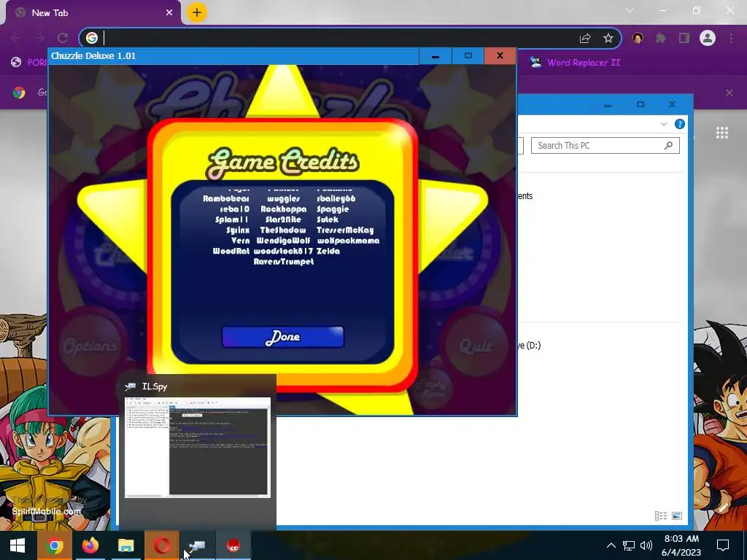Viewport: 747px width, 560px height.
Task: Open the Chrome profile avatar
Action: point(708,38)
